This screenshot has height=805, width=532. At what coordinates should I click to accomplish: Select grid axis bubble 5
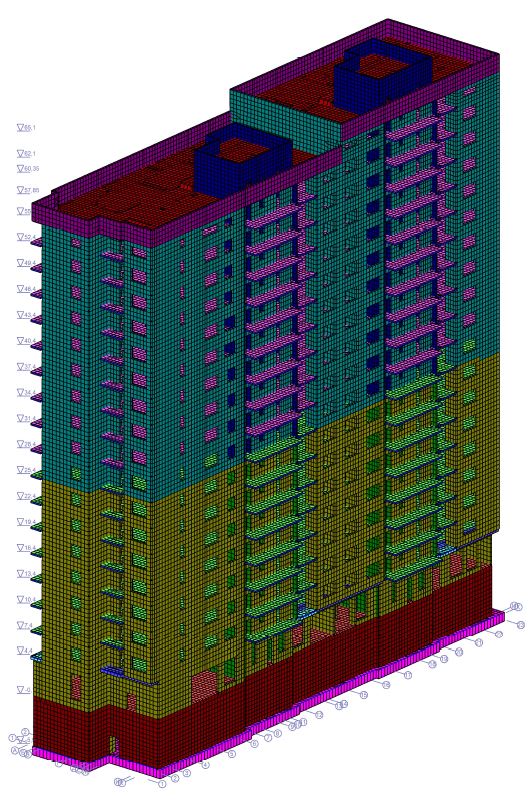(232, 754)
